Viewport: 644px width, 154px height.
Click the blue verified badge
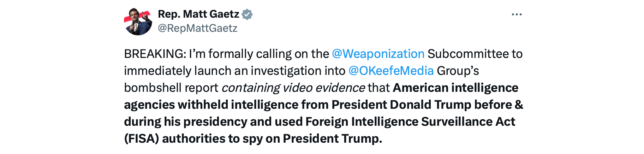(247, 14)
